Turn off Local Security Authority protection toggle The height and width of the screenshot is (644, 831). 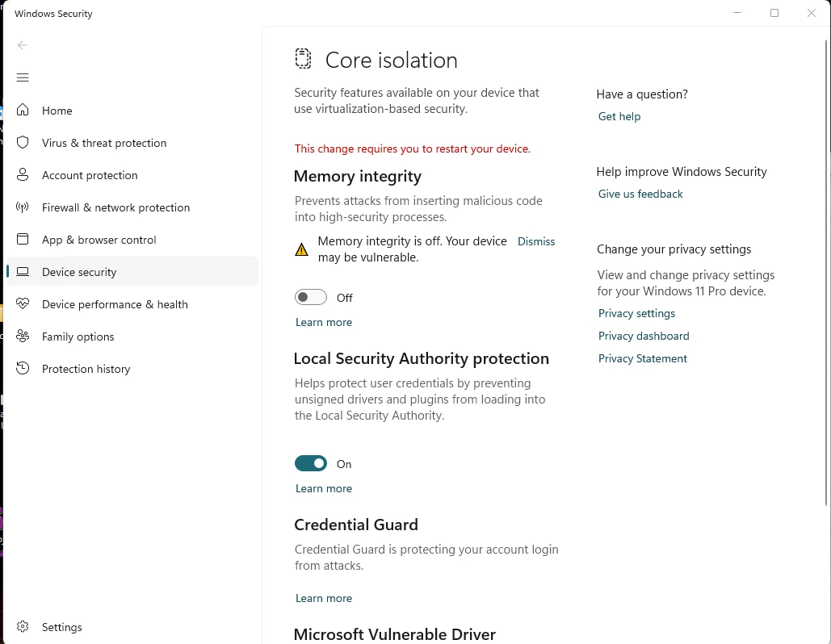[311, 464]
